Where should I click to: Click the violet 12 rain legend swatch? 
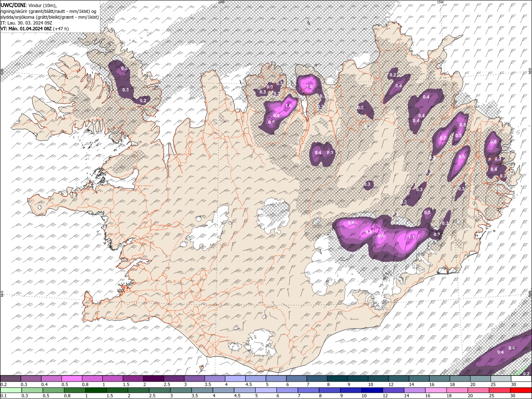coord(393,390)
